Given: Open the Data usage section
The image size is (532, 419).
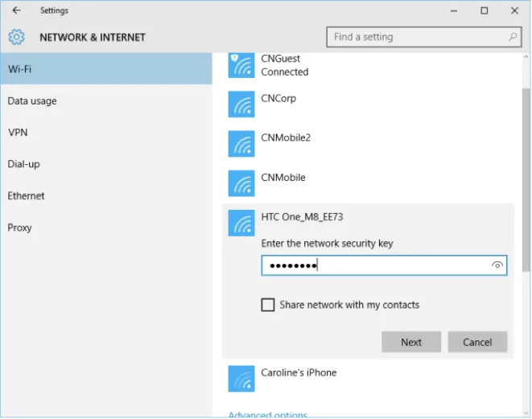Looking at the screenshot, I should tap(32, 101).
